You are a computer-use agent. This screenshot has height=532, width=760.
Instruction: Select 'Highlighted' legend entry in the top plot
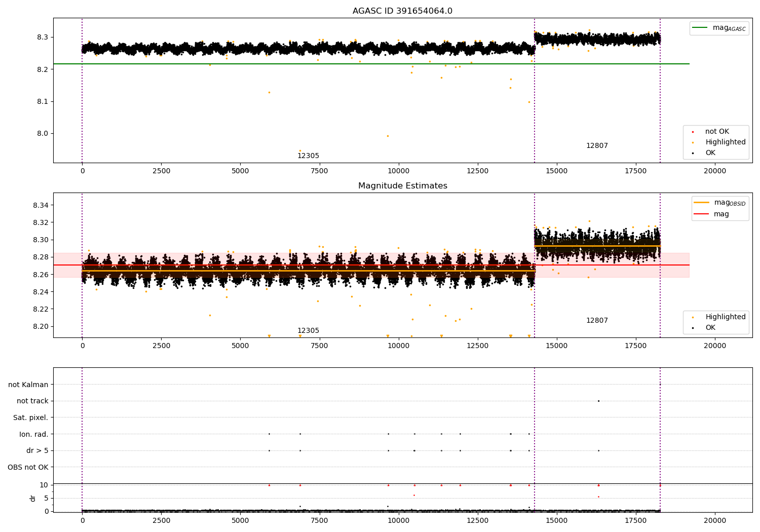pyautogui.click(x=719, y=142)
